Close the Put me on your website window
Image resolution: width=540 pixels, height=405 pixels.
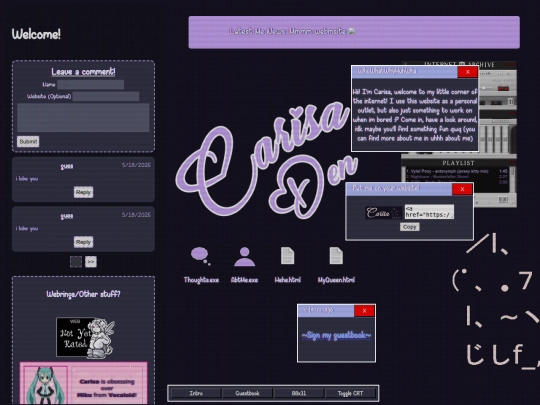[462, 189]
